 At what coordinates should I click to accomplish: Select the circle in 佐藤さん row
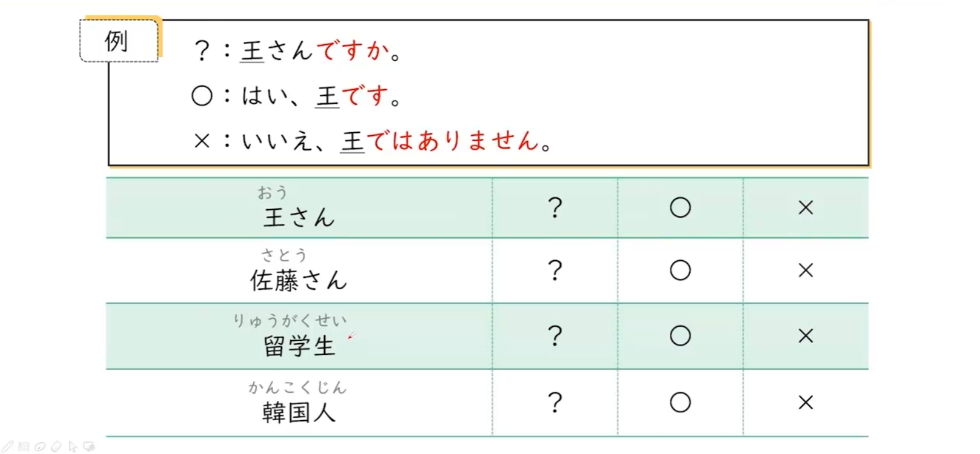coord(680,271)
